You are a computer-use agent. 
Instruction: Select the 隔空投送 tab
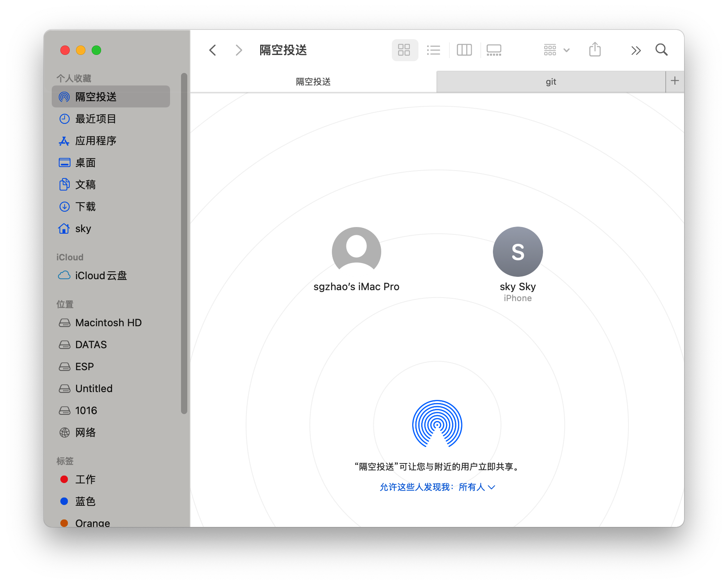point(313,82)
